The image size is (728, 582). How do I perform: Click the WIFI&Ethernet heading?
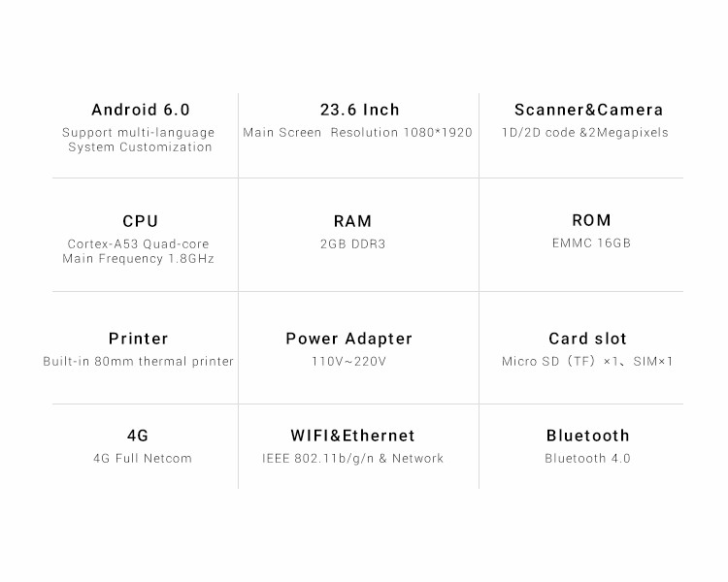pos(353,436)
